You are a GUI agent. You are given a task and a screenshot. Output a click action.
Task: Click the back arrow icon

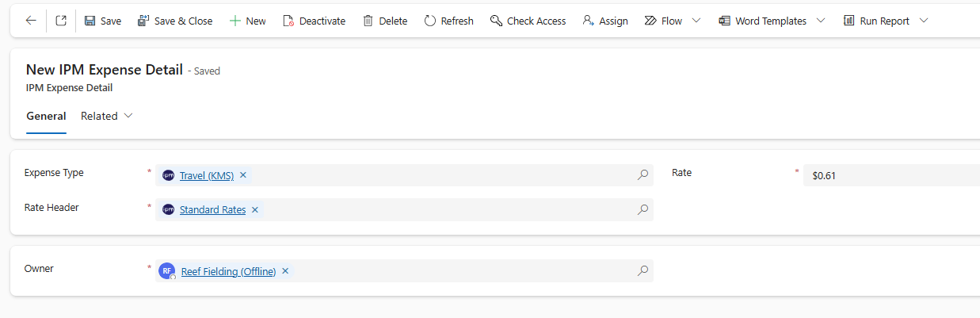point(31,21)
